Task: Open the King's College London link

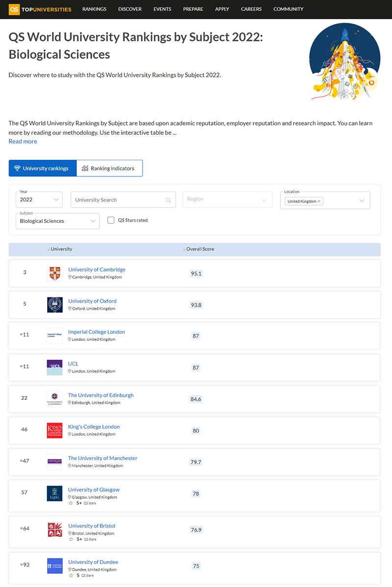Action: point(94,426)
